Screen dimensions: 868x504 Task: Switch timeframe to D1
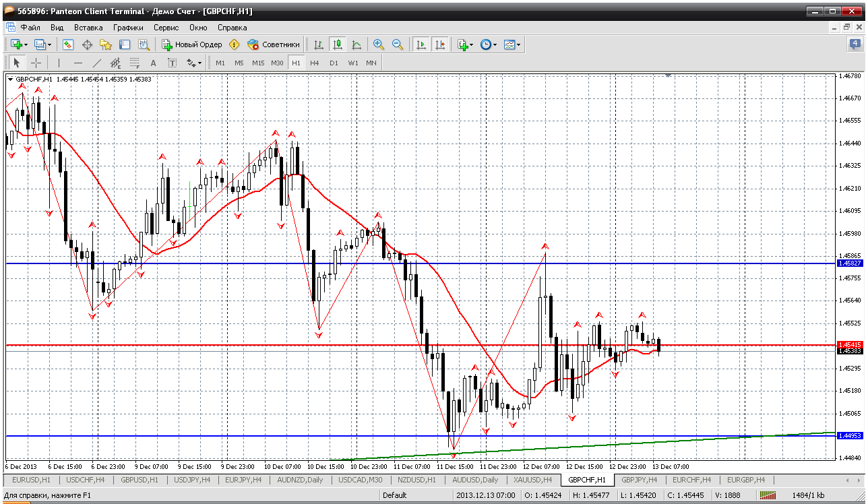(334, 63)
